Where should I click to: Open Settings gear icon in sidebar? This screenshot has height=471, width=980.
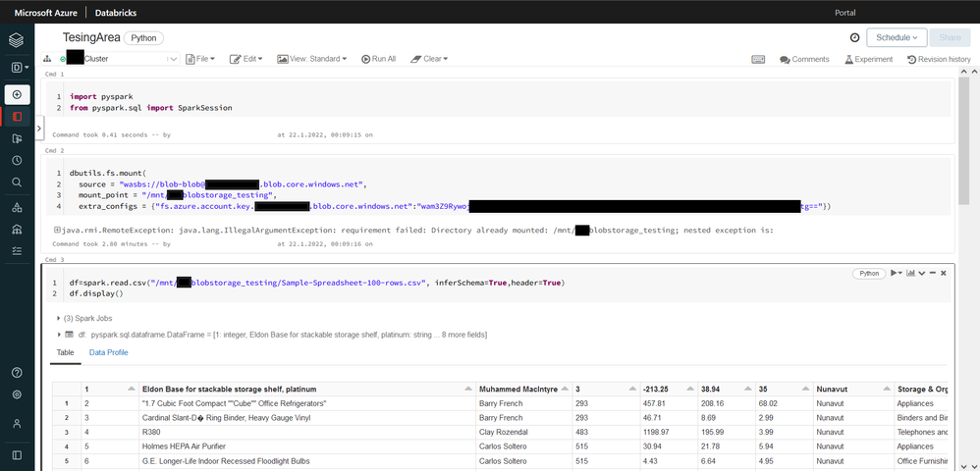17,394
